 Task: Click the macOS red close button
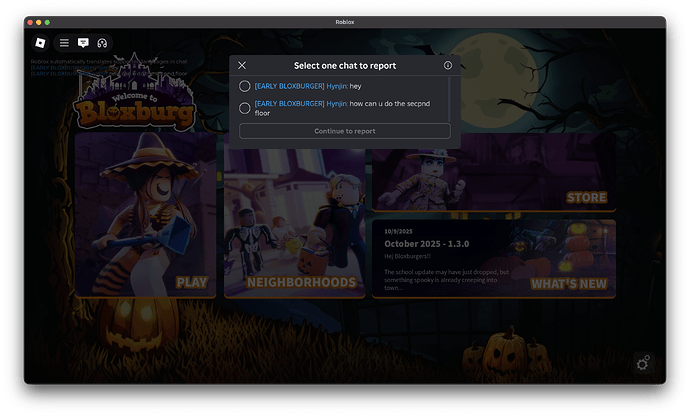30,22
